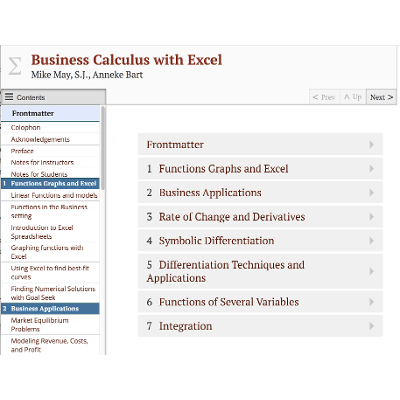Open Modeling Revenue, Costs, and Profit section
Image resolution: width=400 pixels, height=400 pixels.
pyautogui.click(x=50, y=345)
